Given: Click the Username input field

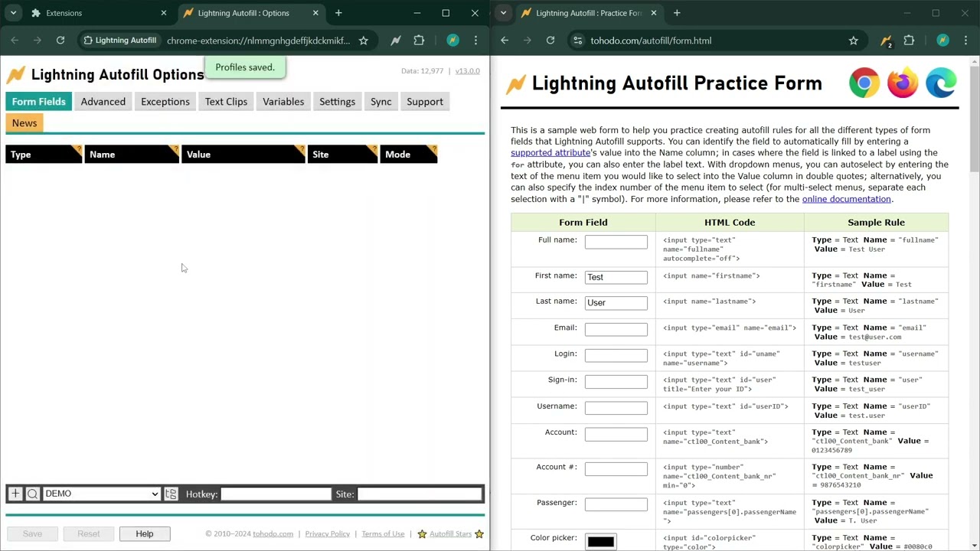Looking at the screenshot, I should 616,408.
